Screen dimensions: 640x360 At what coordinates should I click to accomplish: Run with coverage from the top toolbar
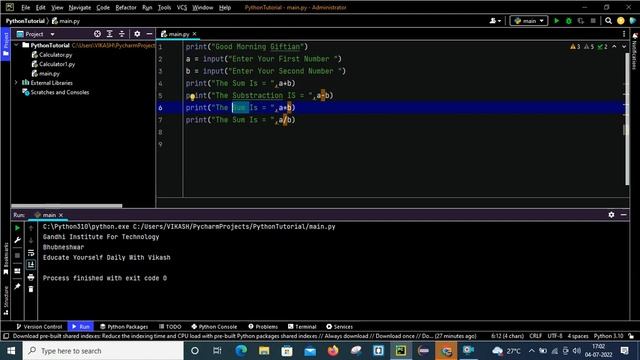[581, 21]
